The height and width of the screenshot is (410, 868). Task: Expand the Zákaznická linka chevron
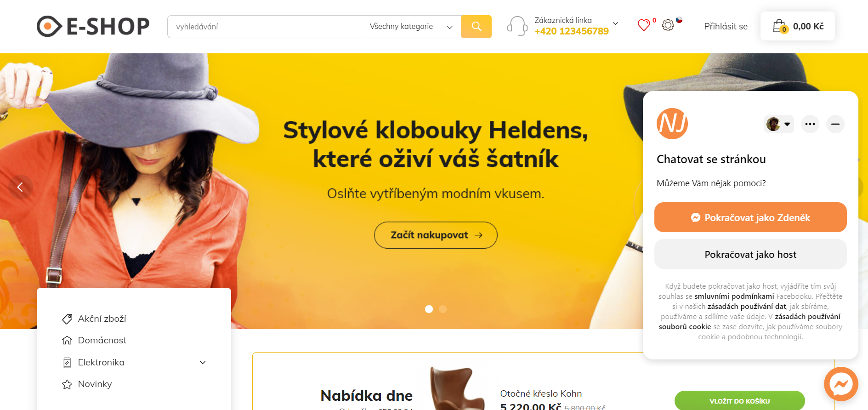click(x=616, y=23)
